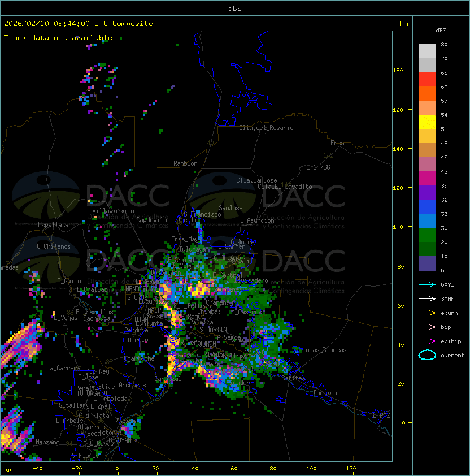Pick the orange 57-60 dBZ legend swatch
470x476 pixels.
(427, 94)
